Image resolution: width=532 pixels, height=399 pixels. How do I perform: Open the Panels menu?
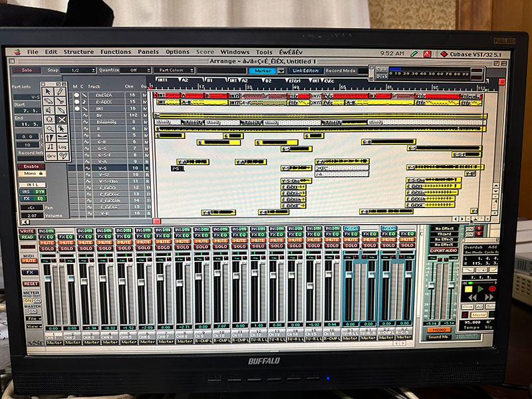click(x=148, y=52)
